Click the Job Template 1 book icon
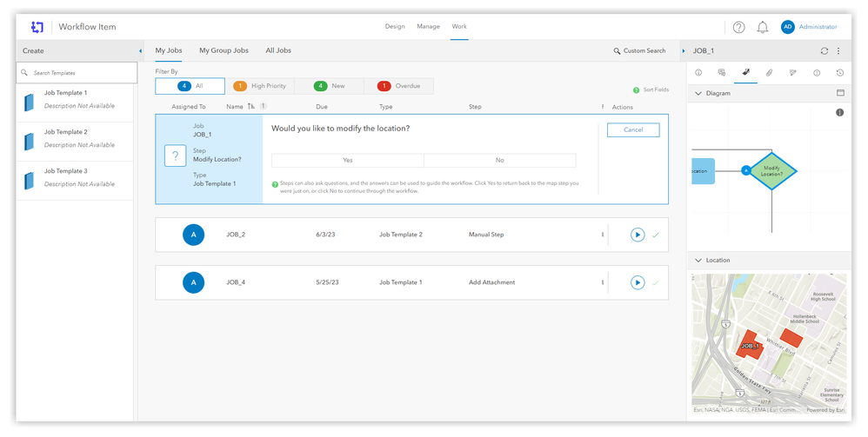This screenshot has height=437, width=868. (x=30, y=103)
